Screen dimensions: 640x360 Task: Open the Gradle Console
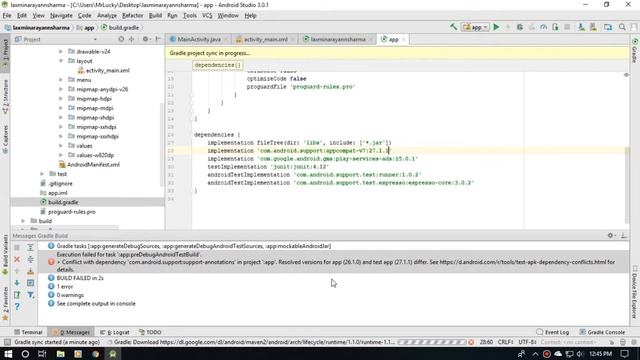point(602,332)
